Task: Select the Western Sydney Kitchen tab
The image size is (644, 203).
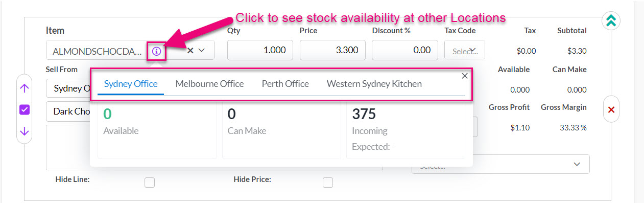Action: (374, 84)
